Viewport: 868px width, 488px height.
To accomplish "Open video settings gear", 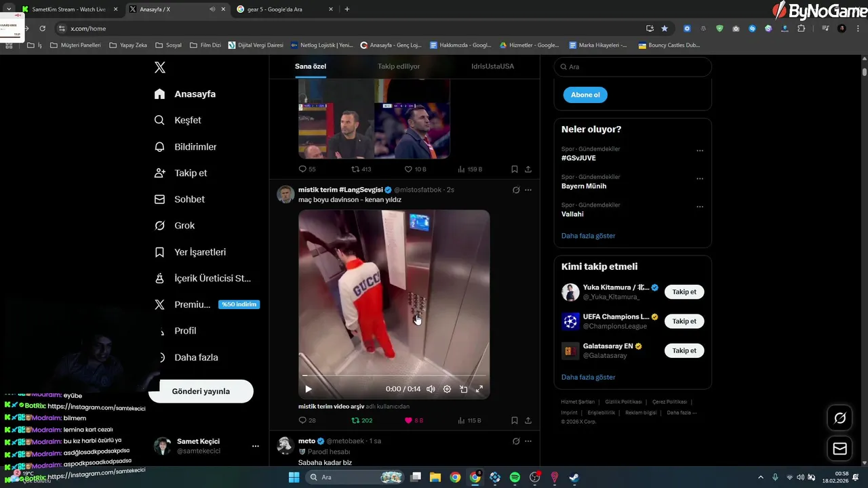I will [447, 389].
